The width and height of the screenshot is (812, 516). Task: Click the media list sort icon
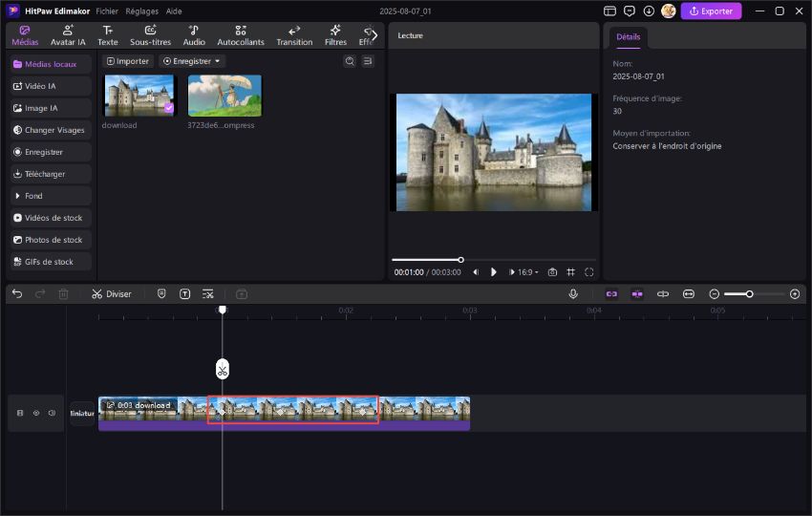click(368, 61)
